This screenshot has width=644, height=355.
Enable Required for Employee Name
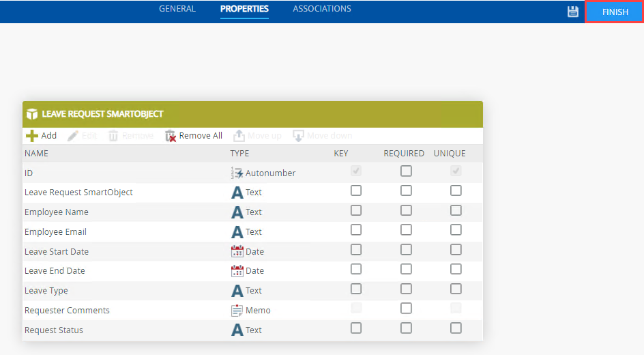406,210
